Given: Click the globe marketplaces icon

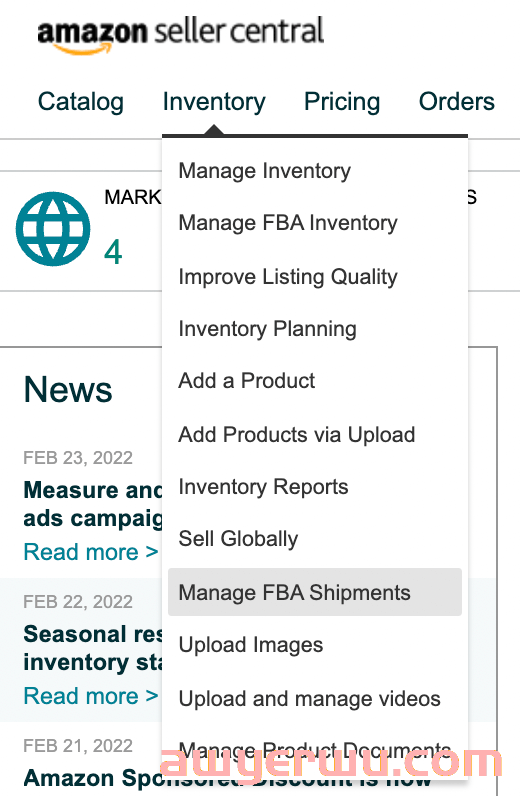Looking at the screenshot, I should (53, 229).
